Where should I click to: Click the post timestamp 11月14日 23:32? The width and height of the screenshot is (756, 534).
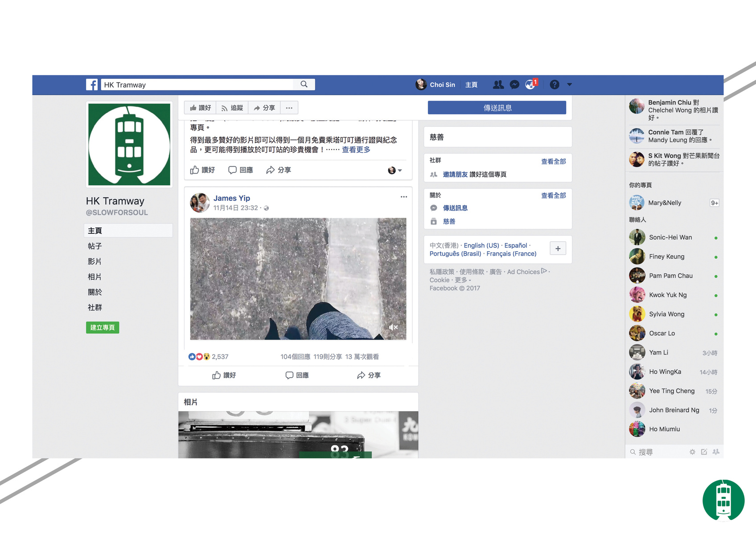click(235, 208)
